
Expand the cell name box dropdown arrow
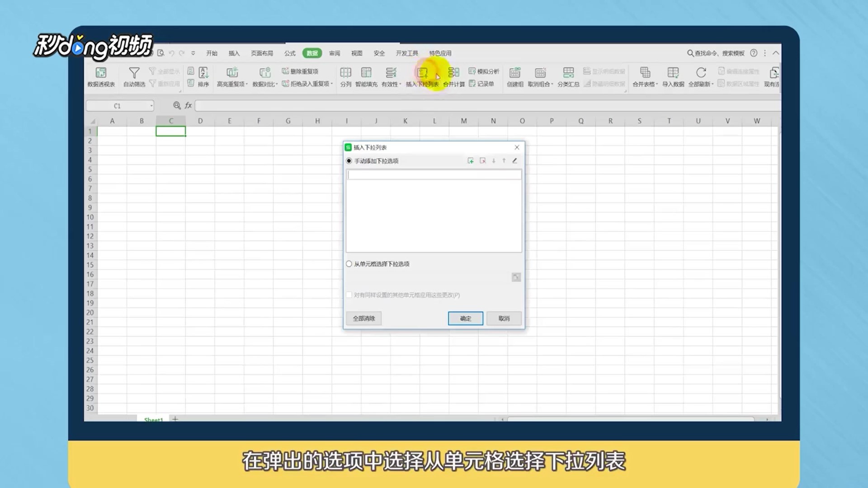pyautogui.click(x=151, y=106)
